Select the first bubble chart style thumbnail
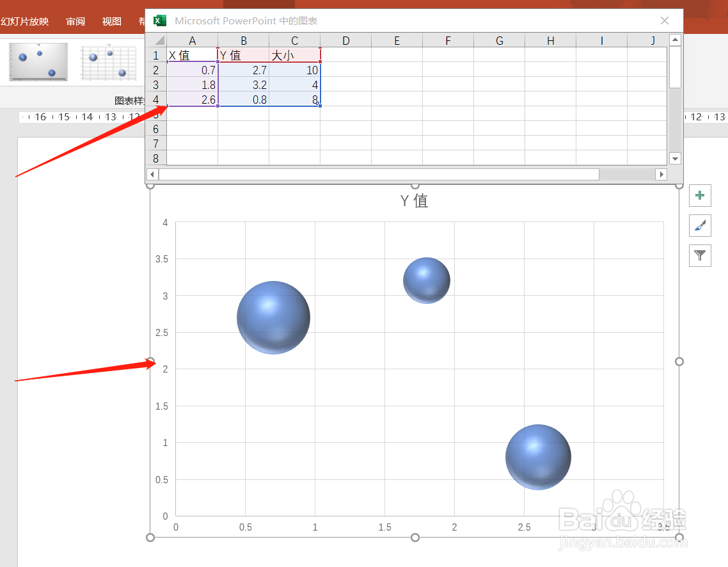The width and height of the screenshot is (728, 567). pos(38,62)
